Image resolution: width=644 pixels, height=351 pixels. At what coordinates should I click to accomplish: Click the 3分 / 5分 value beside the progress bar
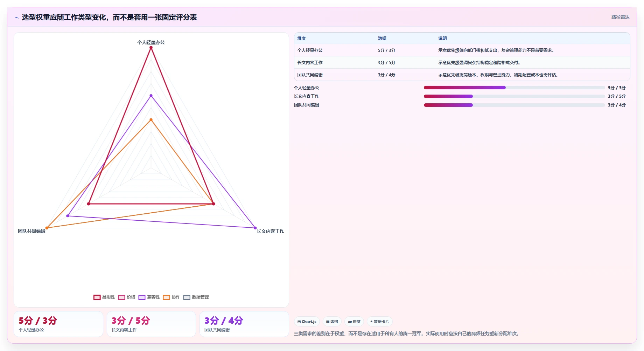(617, 96)
